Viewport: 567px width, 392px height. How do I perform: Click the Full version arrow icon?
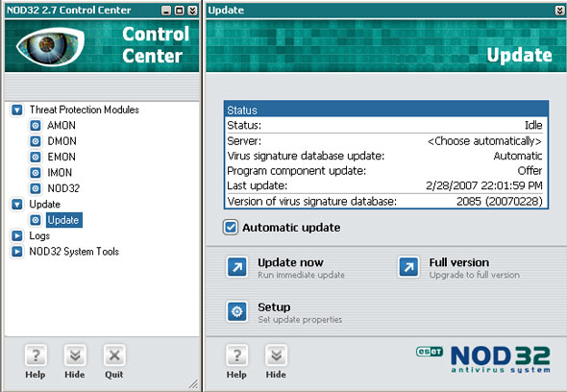point(408,267)
